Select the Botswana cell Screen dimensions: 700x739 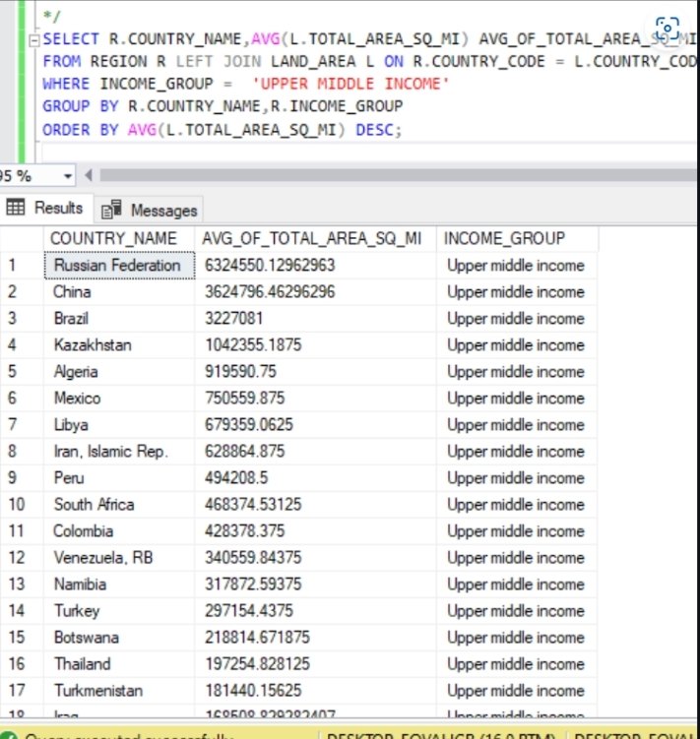[x=119, y=638]
